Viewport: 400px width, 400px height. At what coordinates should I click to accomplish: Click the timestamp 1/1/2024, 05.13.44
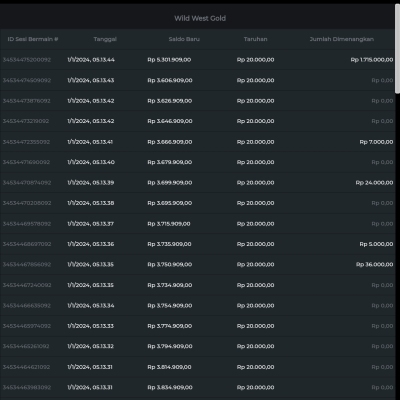point(91,60)
